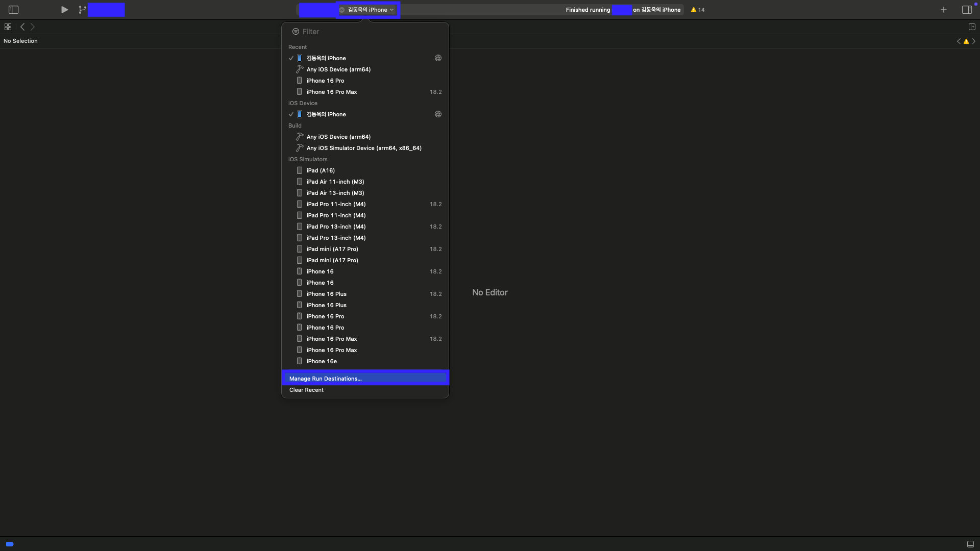
Task: Click the source control branch icon
Action: (x=82, y=10)
